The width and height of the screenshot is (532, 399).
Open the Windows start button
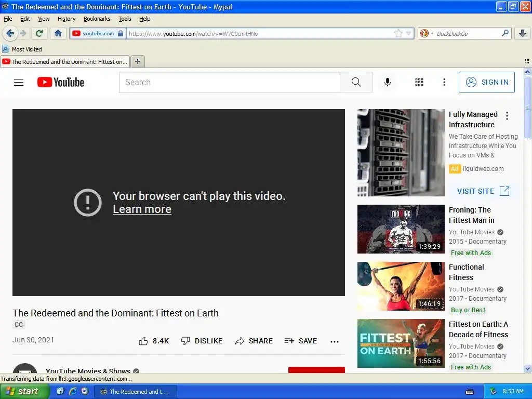click(24, 391)
